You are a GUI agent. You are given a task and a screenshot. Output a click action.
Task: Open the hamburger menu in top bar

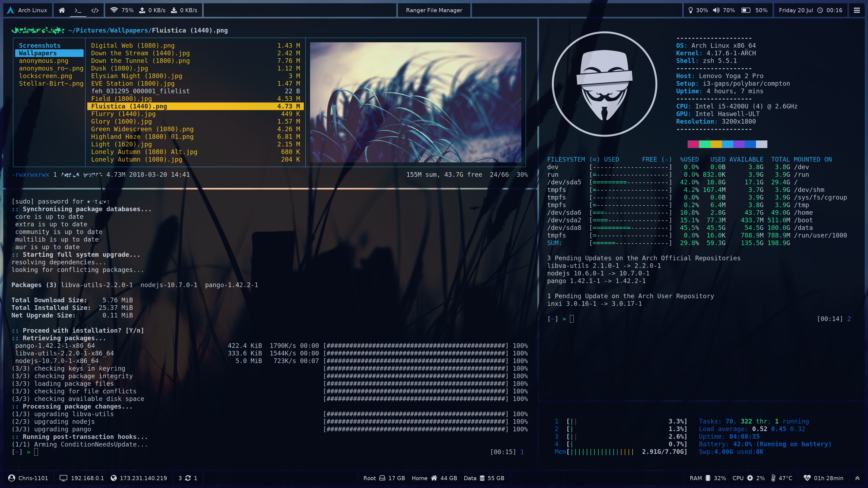857,10
